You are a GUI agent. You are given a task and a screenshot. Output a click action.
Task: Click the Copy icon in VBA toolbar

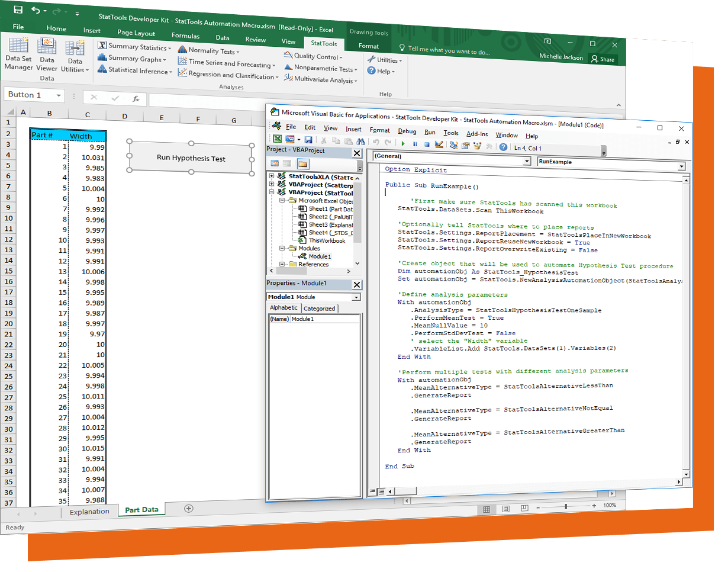[336, 141]
